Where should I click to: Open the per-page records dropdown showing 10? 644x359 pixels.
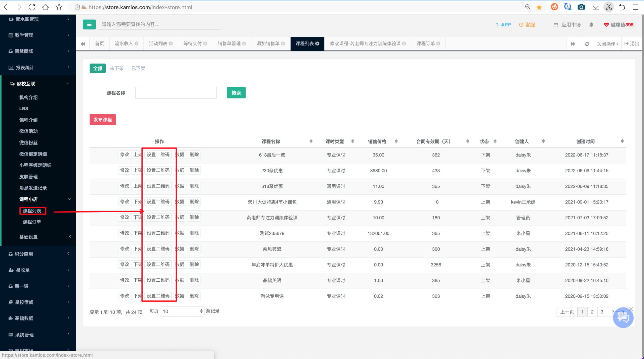(x=182, y=311)
